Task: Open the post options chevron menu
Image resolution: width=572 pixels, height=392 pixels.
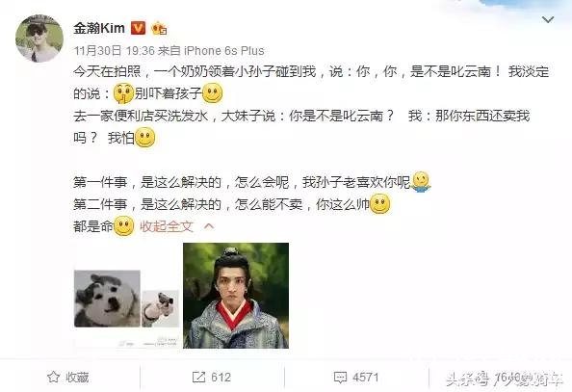Action: coord(548,19)
